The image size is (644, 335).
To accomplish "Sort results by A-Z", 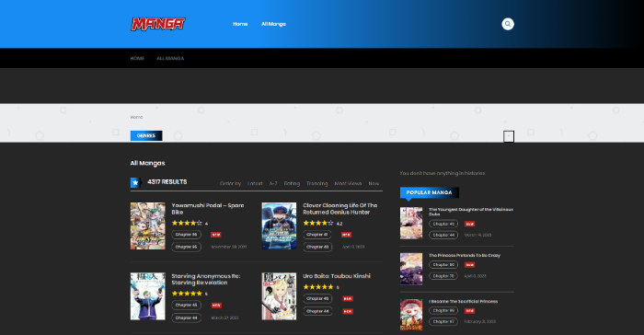I will (273, 183).
